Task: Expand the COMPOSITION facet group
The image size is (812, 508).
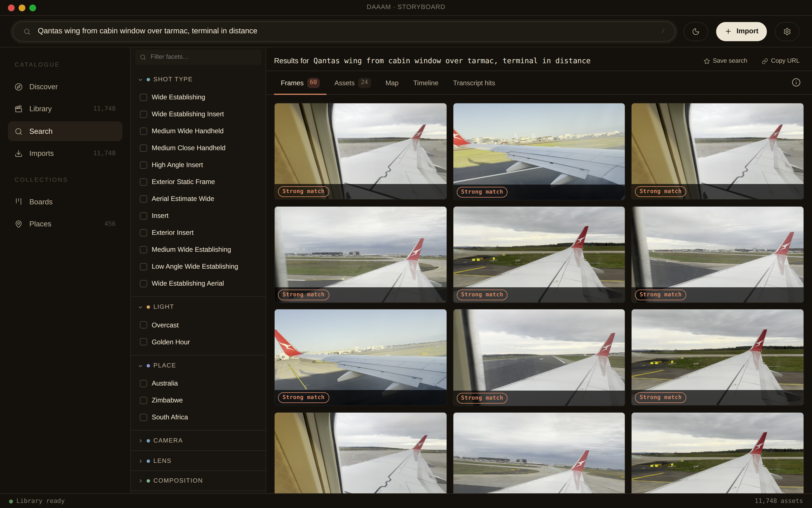Action: click(198, 480)
